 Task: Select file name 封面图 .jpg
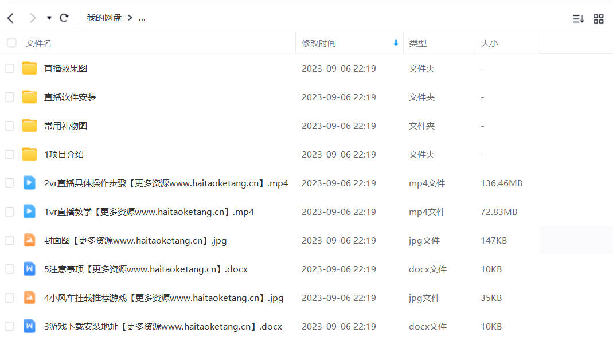point(135,240)
